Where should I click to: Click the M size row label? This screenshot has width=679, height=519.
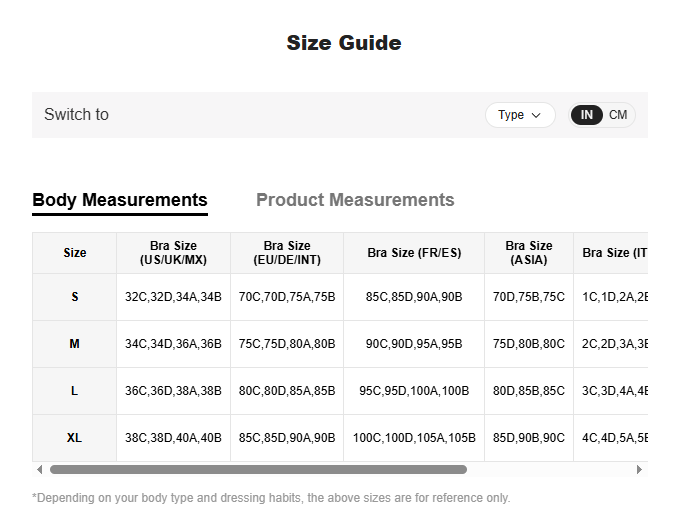coord(74,344)
